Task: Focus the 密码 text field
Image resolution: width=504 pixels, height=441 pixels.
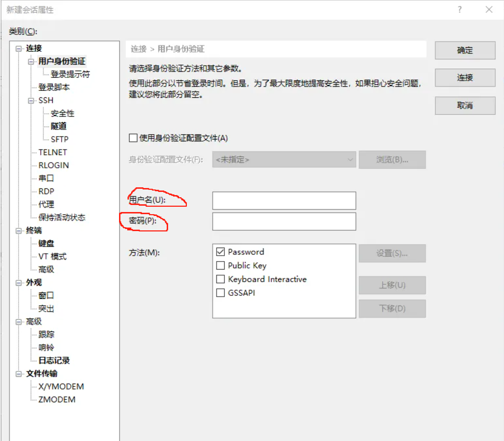Action: click(284, 222)
